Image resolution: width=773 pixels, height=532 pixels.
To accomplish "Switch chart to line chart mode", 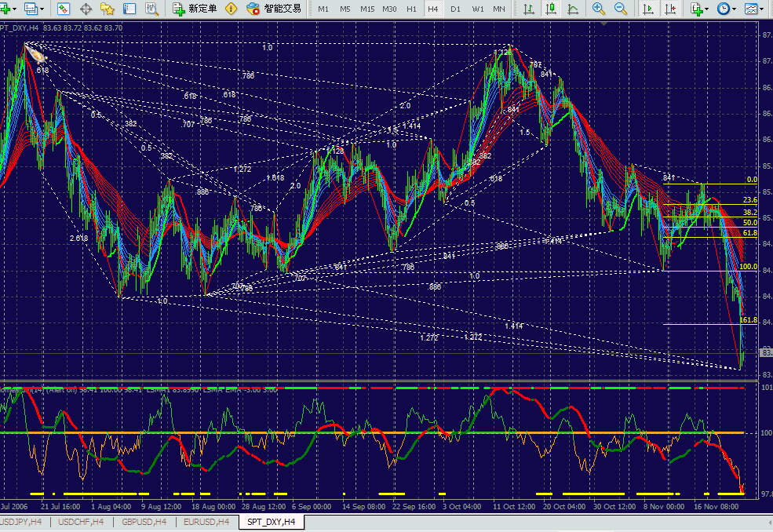I will click(574, 9).
